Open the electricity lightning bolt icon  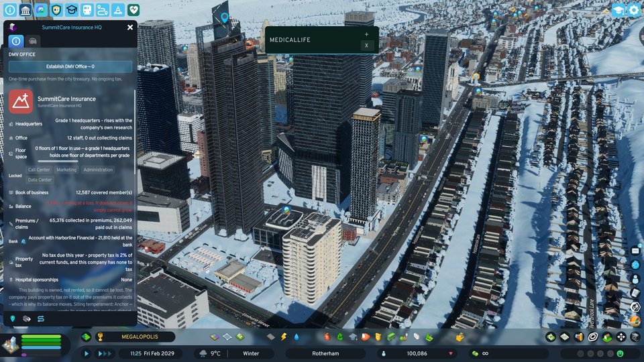[284, 337]
